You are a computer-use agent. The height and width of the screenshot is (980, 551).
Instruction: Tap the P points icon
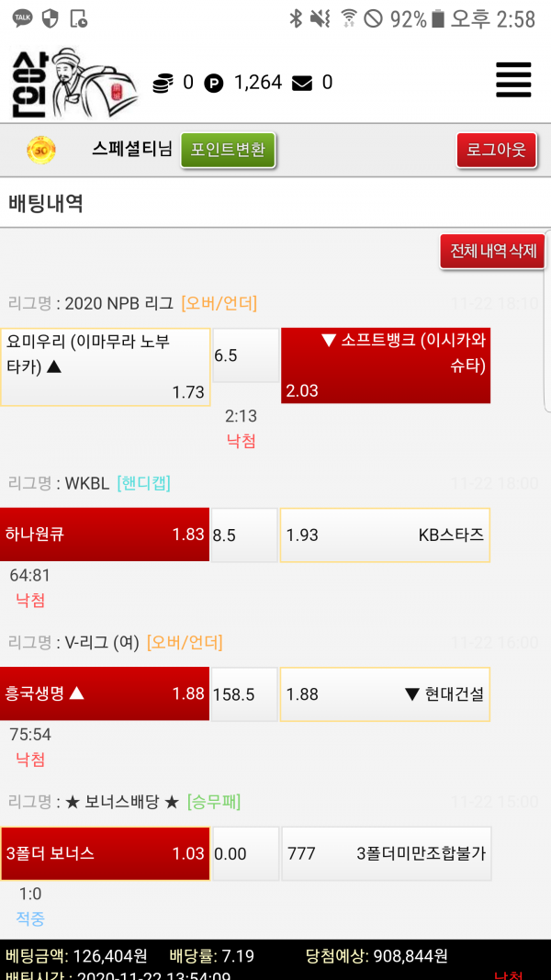click(x=213, y=84)
